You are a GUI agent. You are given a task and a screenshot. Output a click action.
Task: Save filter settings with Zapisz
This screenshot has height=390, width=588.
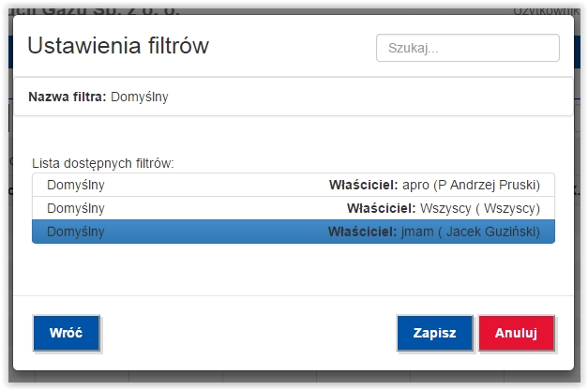434,333
